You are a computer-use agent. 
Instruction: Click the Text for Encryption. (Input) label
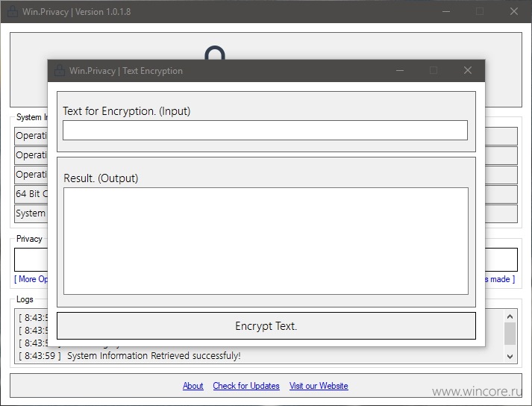pyautogui.click(x=127, y=111)
